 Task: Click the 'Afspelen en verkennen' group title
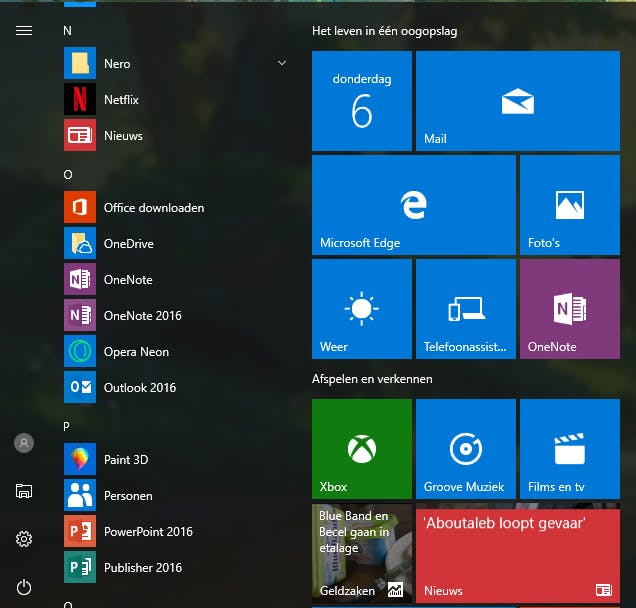click(372, 379)
